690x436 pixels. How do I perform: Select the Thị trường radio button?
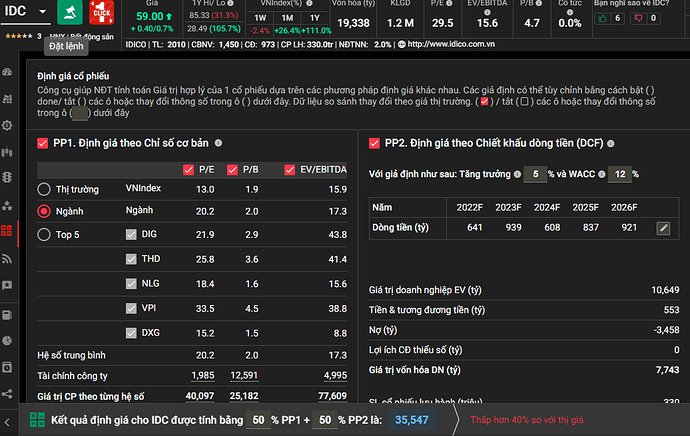tap(44, 189)
